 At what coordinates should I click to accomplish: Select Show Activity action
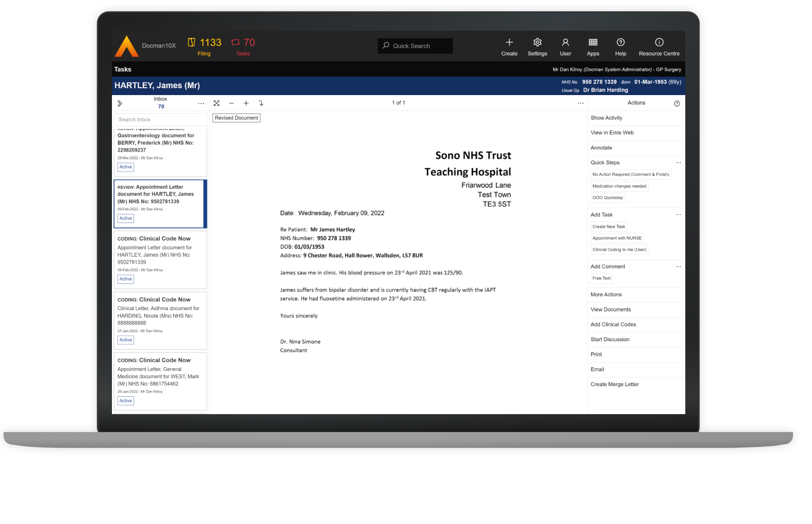click(636, 118)
